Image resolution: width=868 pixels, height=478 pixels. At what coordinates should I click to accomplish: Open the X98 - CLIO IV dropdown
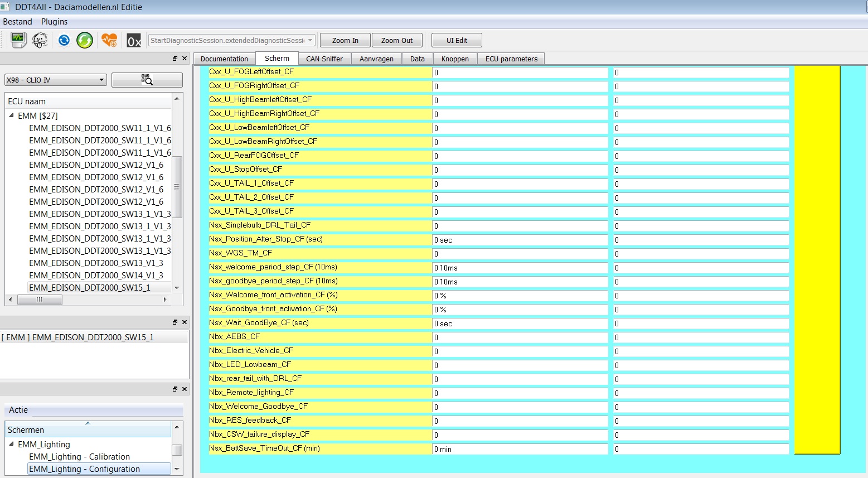pos(55,80)
